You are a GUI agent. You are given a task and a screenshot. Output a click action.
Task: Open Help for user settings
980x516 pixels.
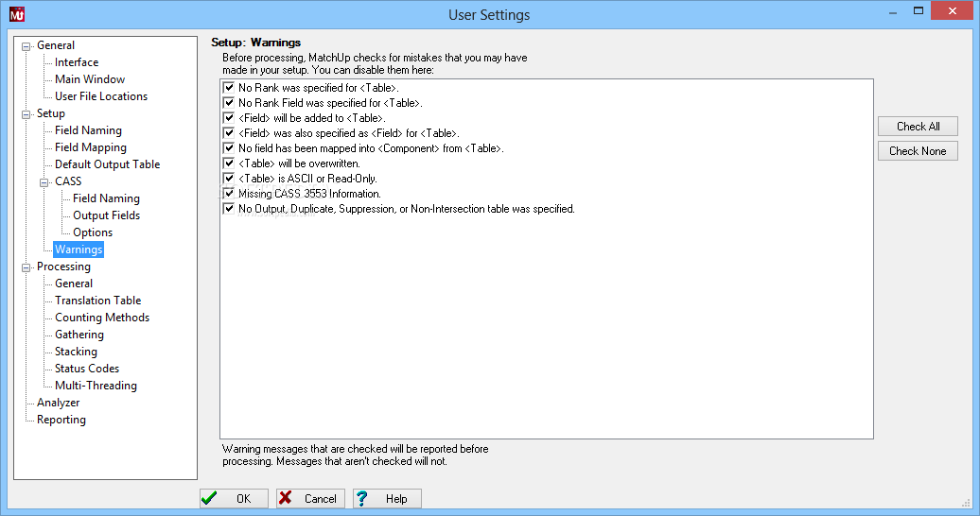pos(387,498)
